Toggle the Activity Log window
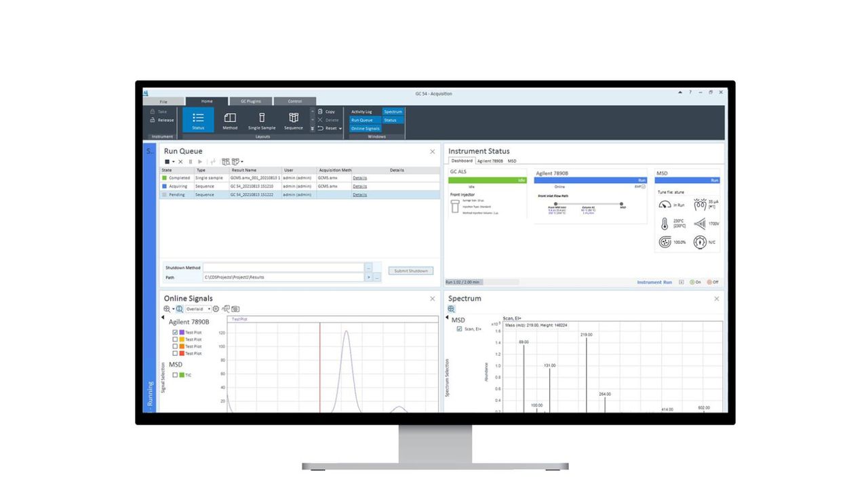868x488 pixels. tap(361, 112)
